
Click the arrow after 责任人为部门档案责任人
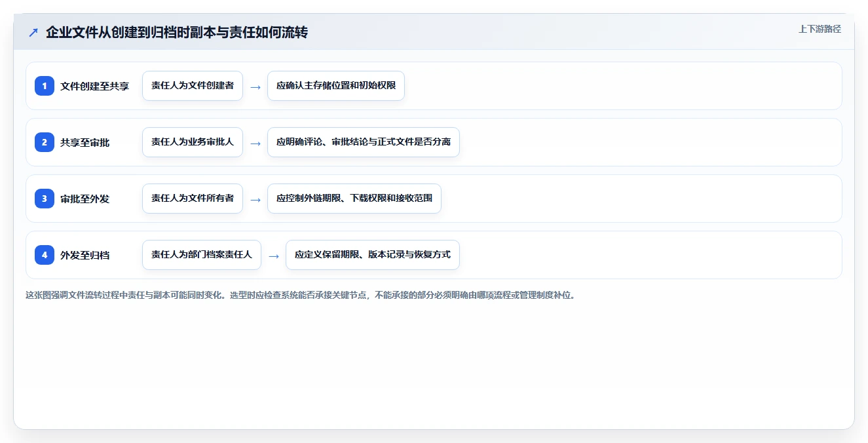pyautogui.click(x=274, y=256)
